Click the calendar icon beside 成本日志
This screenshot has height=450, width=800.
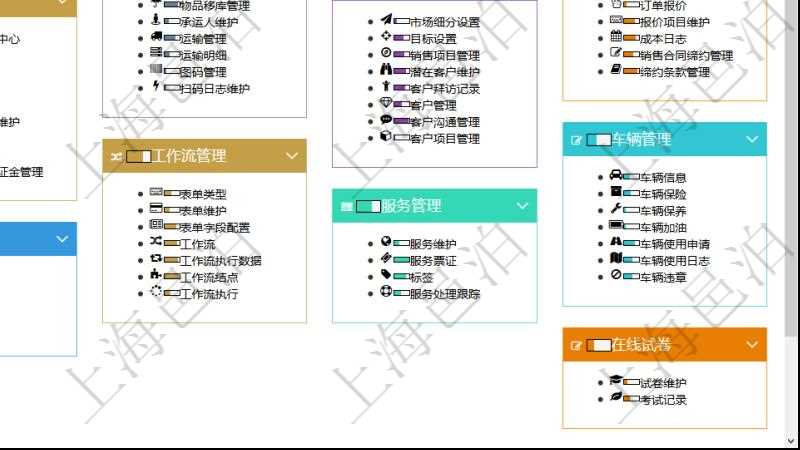click(x=616, y=36)
